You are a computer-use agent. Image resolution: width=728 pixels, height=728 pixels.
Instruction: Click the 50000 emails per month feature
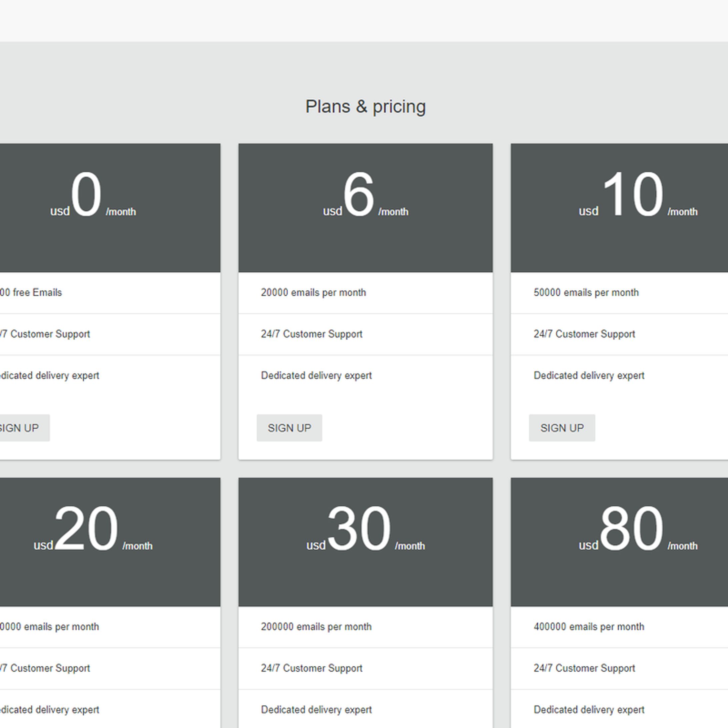pyautogui.click(x=586, y=293)
